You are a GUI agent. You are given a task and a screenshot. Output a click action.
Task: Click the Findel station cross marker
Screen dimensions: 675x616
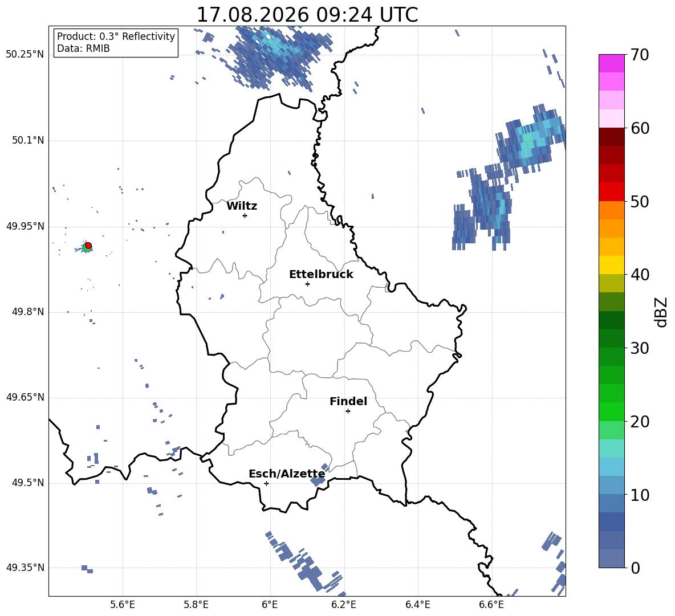pyautogui.click(x=348, y=411)
